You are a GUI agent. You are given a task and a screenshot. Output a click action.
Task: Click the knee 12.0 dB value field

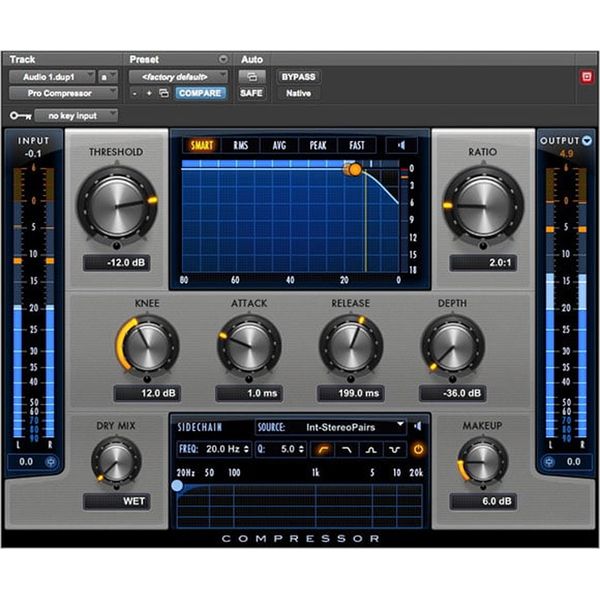tap(147, 393)
